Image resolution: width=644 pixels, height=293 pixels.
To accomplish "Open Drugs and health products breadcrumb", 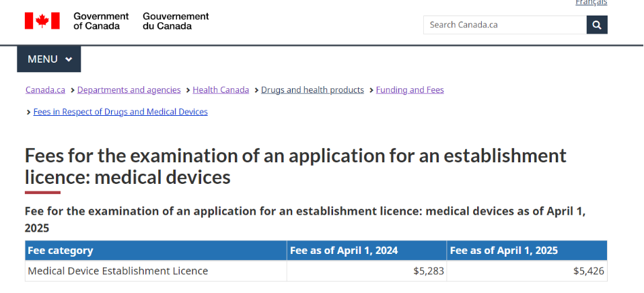I will (x=312, y=90).
